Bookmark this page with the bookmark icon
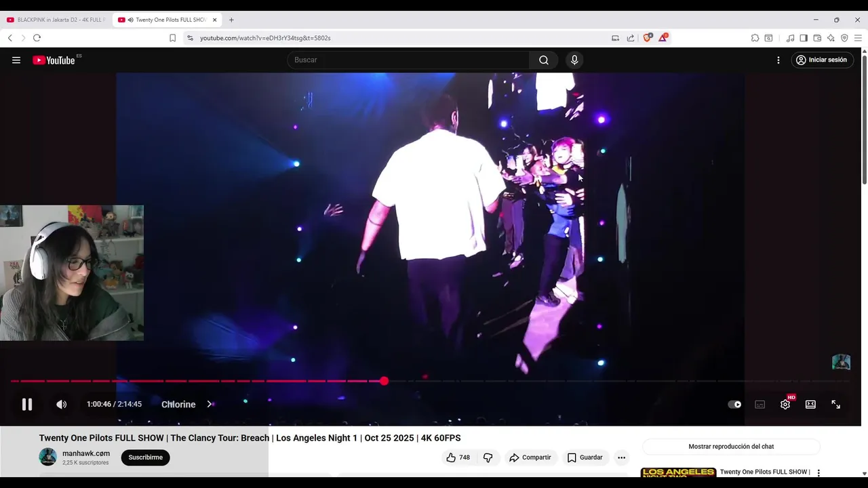Screen dimensions: 868x488 172,38
